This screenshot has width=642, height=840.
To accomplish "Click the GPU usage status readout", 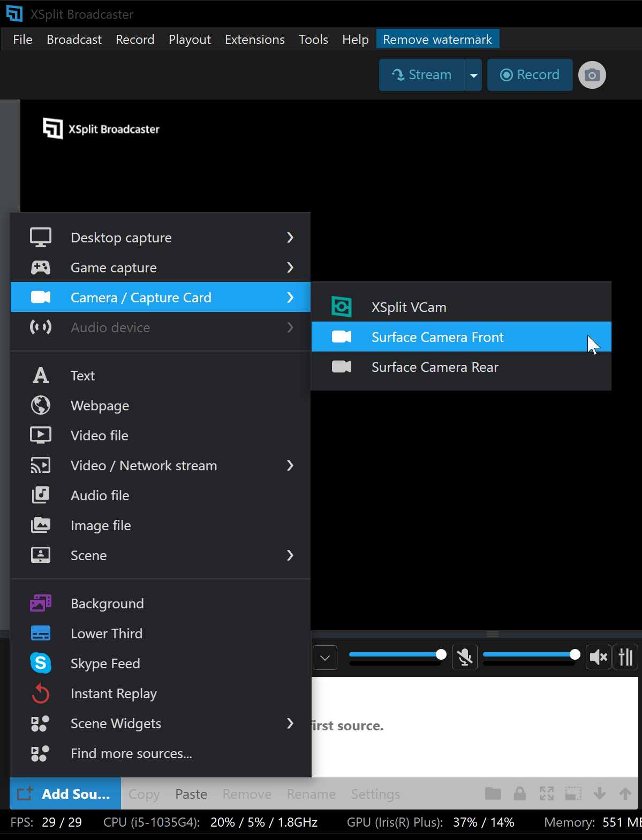I will click(430, 822).
